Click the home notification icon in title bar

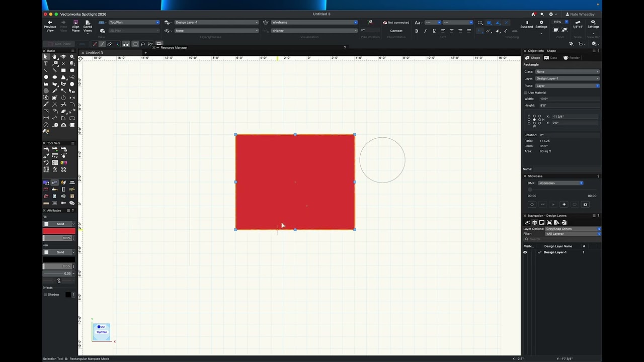click(x=533, y=14)
